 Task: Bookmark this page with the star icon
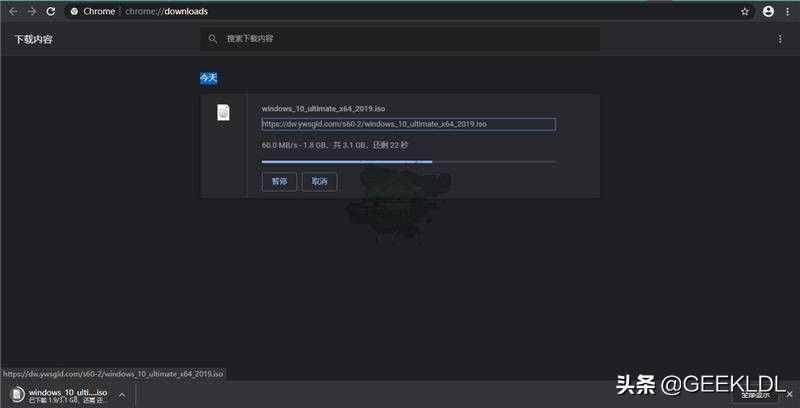pyautogui.click(x=745, y=11)
